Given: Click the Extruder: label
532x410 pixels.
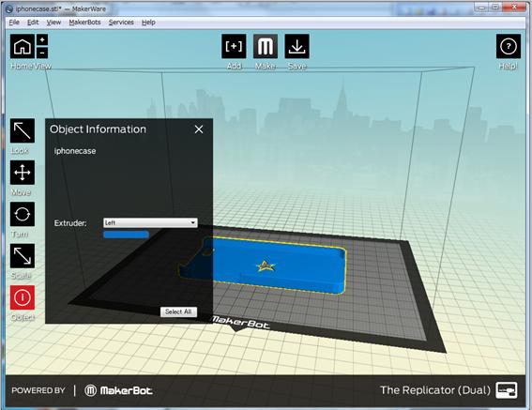Looking at the screenshot, I should pos(70,223).
